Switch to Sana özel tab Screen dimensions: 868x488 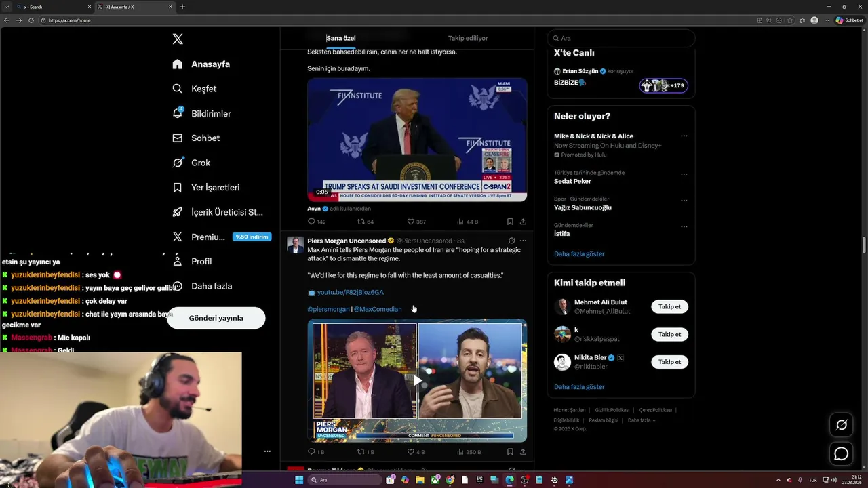(x=341, y=38)
